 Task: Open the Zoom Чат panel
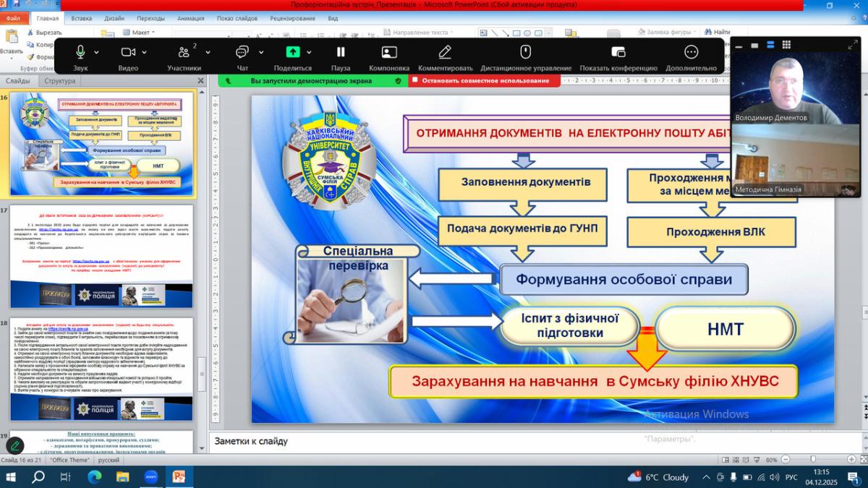click(x=242, y=53)
